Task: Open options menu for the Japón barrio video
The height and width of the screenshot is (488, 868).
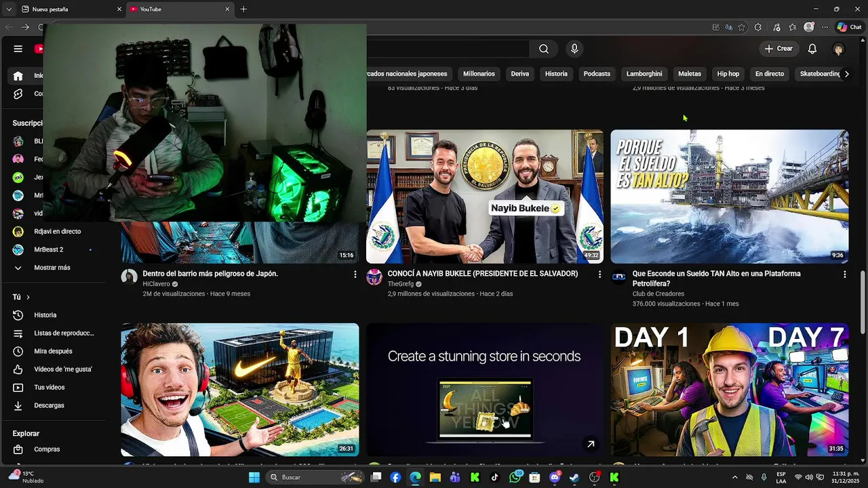Action: coord(355,274)
